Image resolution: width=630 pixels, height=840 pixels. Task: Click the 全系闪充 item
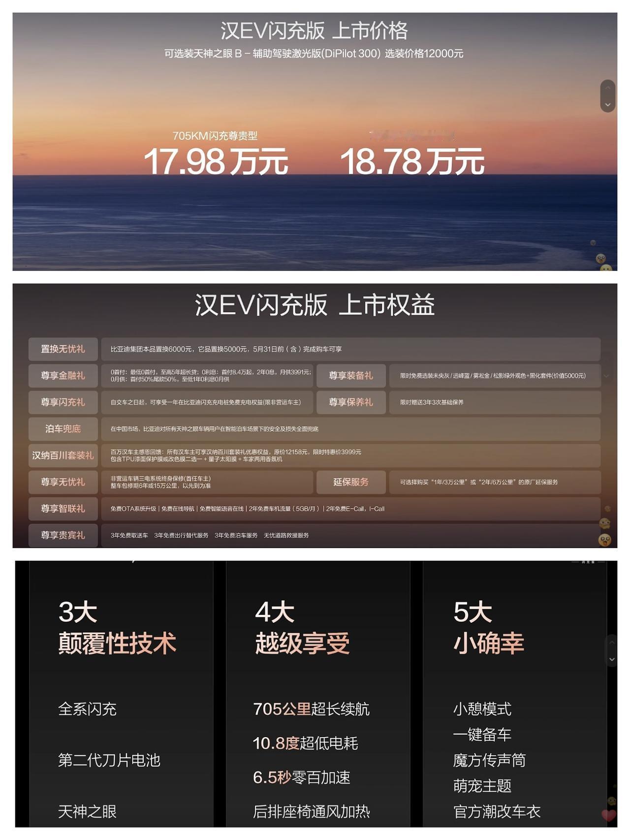coord(88,709)
